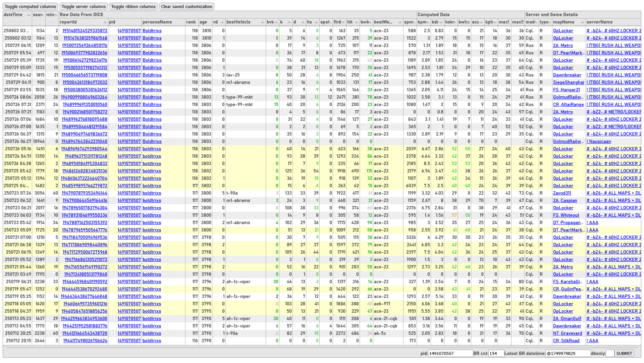Open report link 1947907879353494144
The image size is (644, 363).
[x=85, y=193]
